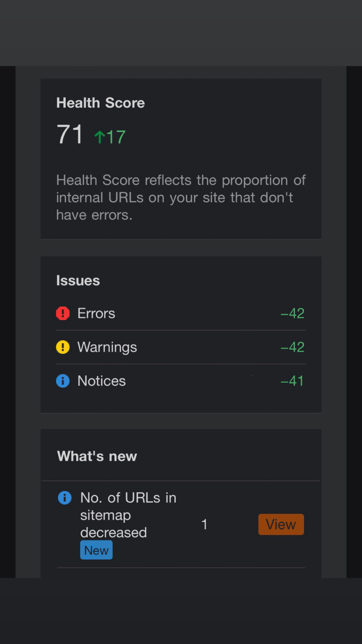Click the info icon beside sitemap notice

pos(65,498)
